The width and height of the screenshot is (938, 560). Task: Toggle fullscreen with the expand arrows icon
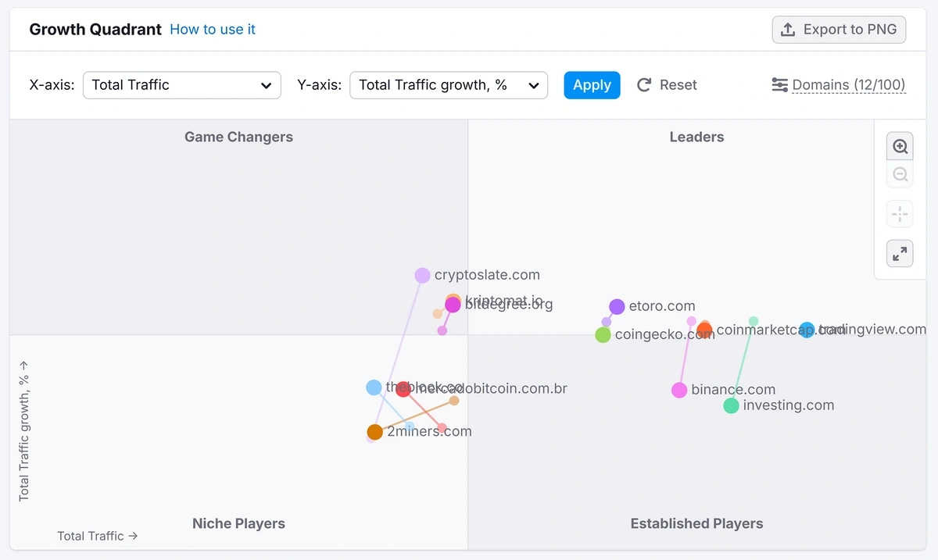900,253
